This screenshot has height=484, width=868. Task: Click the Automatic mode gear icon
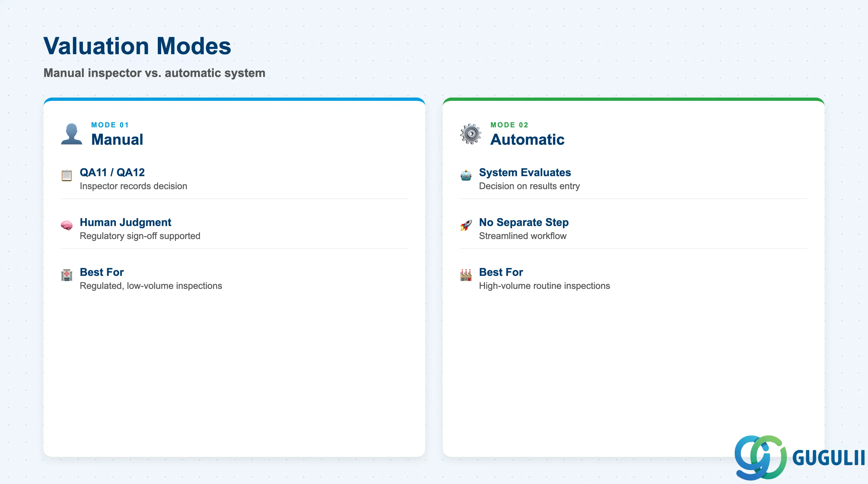pos(471,134)
